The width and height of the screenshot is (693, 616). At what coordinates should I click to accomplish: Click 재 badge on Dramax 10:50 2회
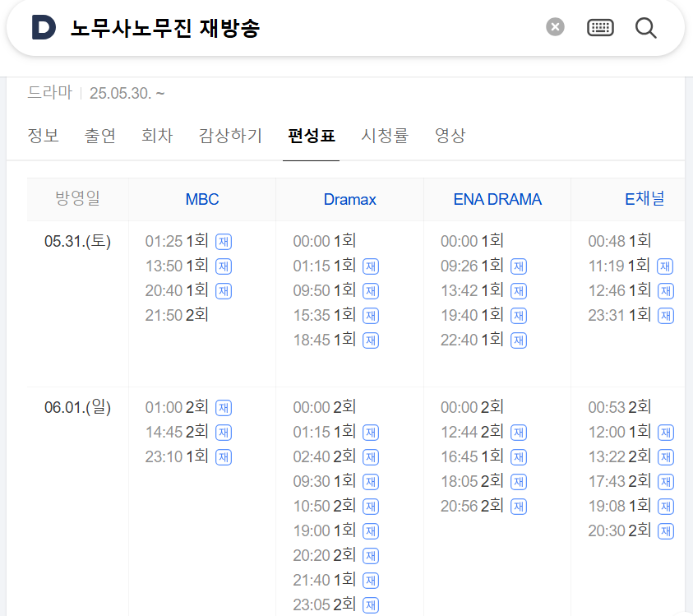[x=371, y=507]
